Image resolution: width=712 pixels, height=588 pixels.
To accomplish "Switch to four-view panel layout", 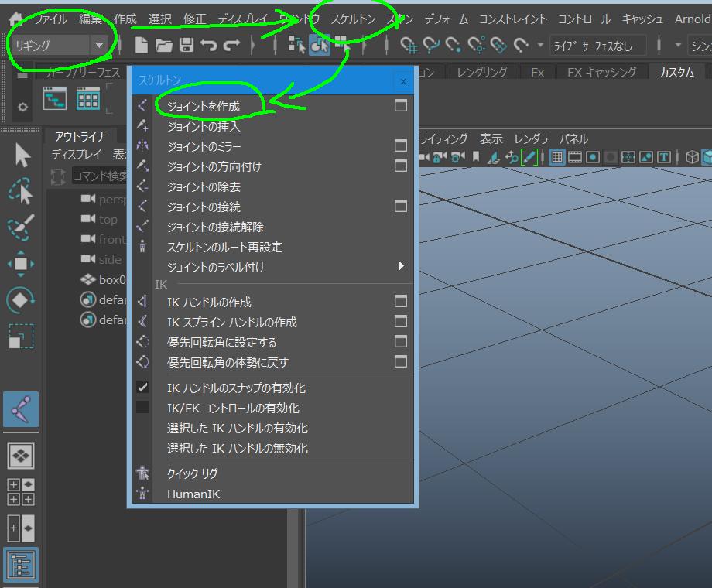I will coord(21,492).
